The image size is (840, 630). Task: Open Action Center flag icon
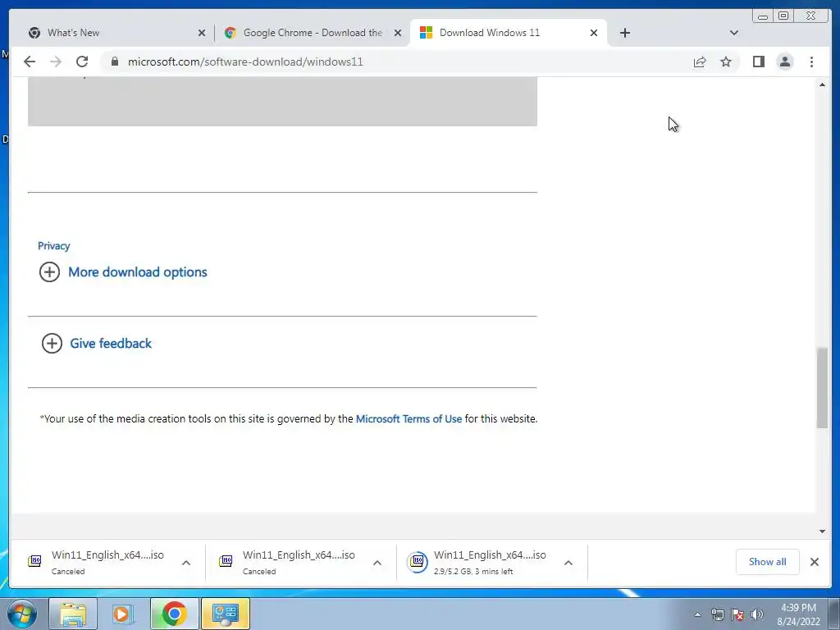(737, 614)
